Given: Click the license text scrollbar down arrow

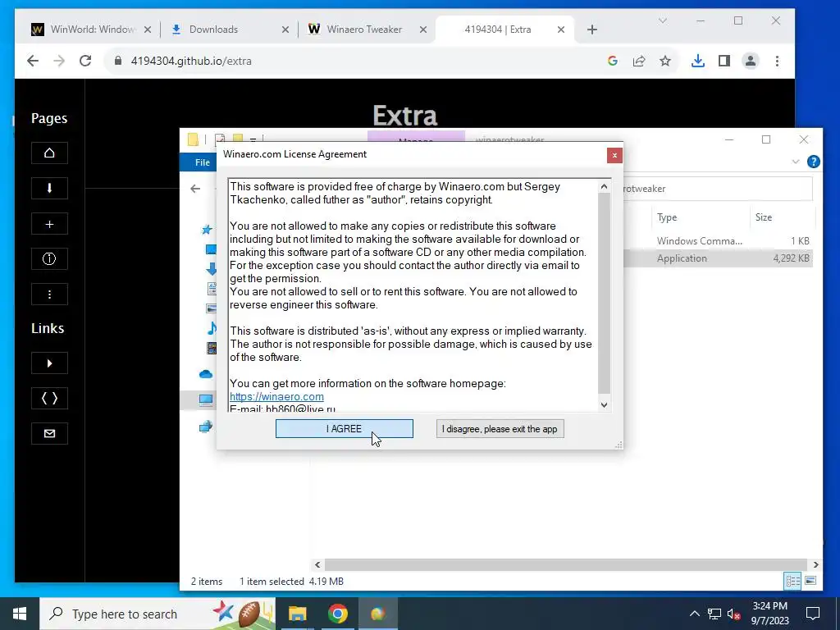Looking at the screenshot, I should tap(605, 405).
